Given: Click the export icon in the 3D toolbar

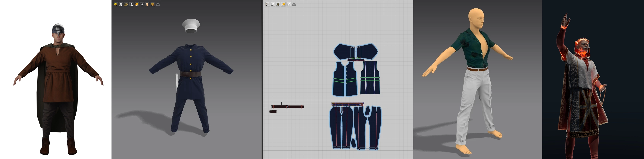Looking at the screenshot, I should (x=158, y=4).
